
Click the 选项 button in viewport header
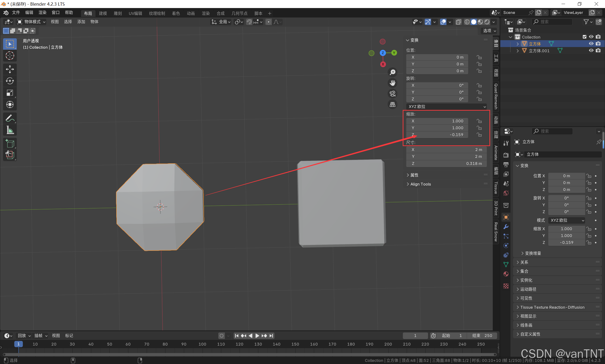tap(489, 31)
